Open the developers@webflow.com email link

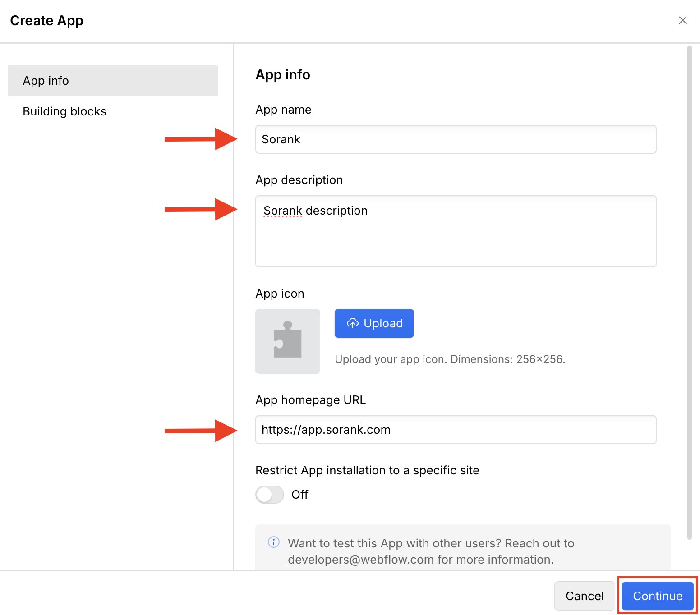pos(361,560)
